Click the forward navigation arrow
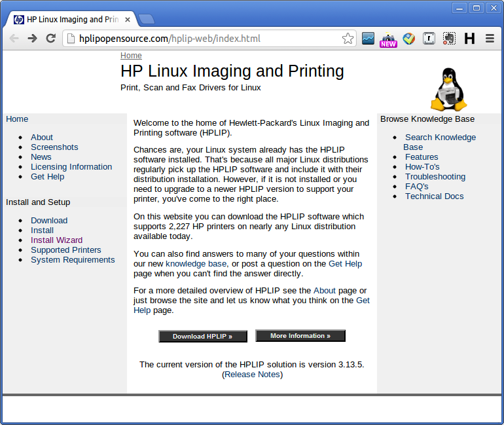 (32, 39)
